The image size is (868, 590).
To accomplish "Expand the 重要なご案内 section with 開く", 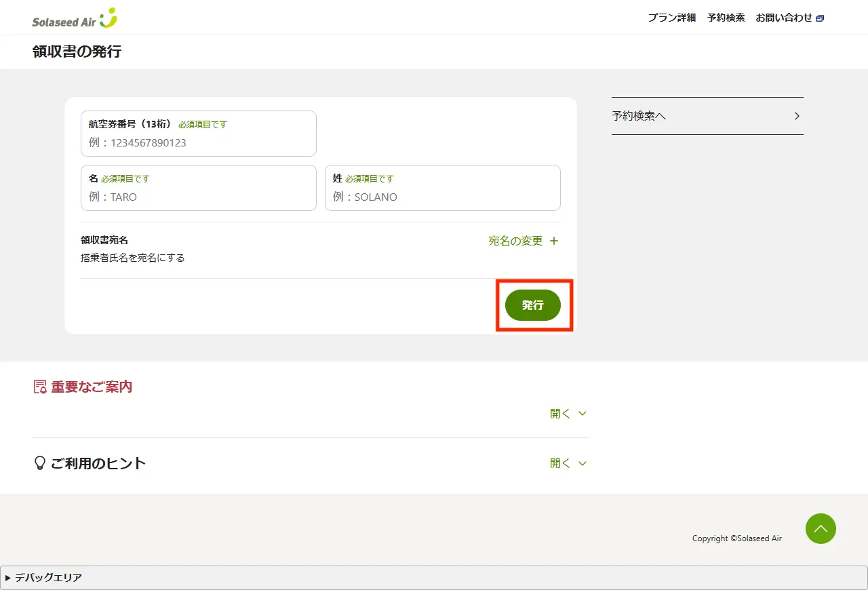I will pyautogui.click(x=568, y=414).
